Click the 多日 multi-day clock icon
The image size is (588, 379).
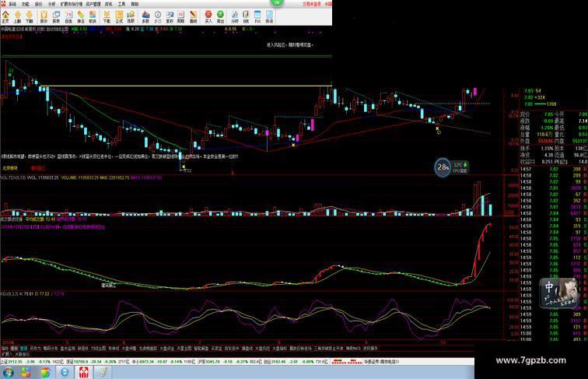158,16
